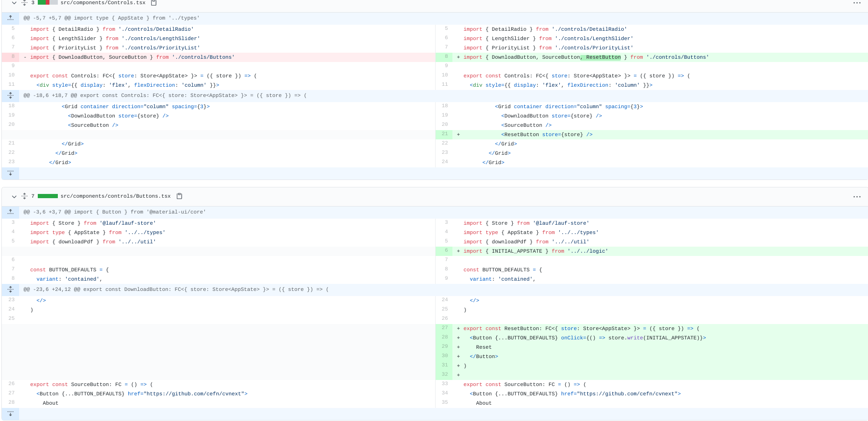Screen dimensions: 868x421
Task: Open the options menu for Controls.tsx
Action: (x=857, y=3)
